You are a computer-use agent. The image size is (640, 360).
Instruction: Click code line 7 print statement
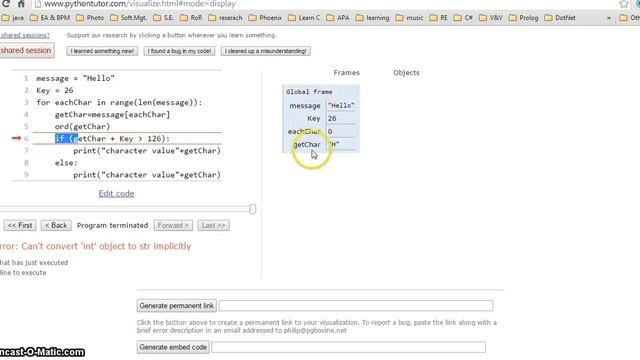(147, 151)
